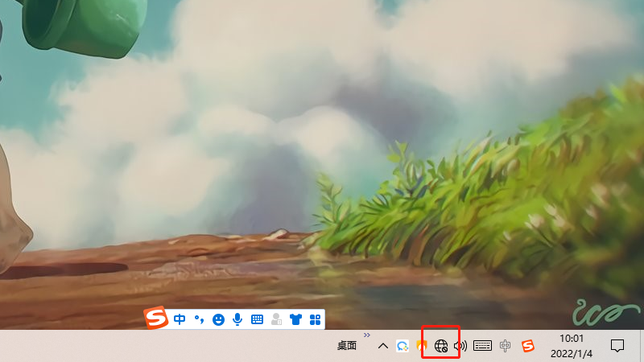Start voice input with the microphone icon
Viewport: 644px width, 362px height.
point(237,319)
